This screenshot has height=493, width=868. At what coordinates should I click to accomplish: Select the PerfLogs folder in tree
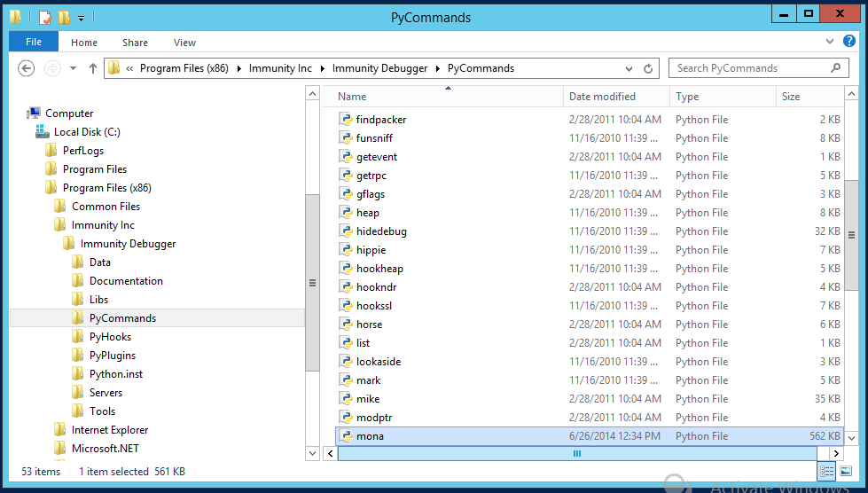pos(83,151)
